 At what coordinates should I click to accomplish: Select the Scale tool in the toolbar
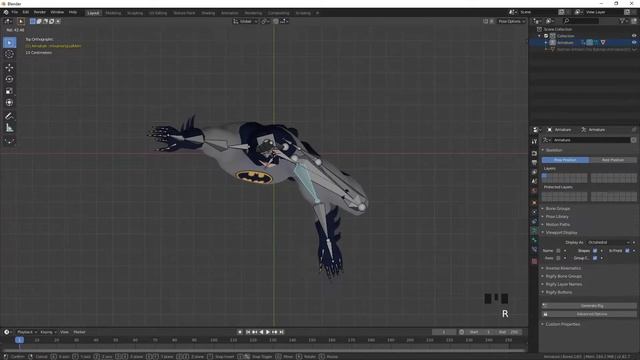click(9, 91)
